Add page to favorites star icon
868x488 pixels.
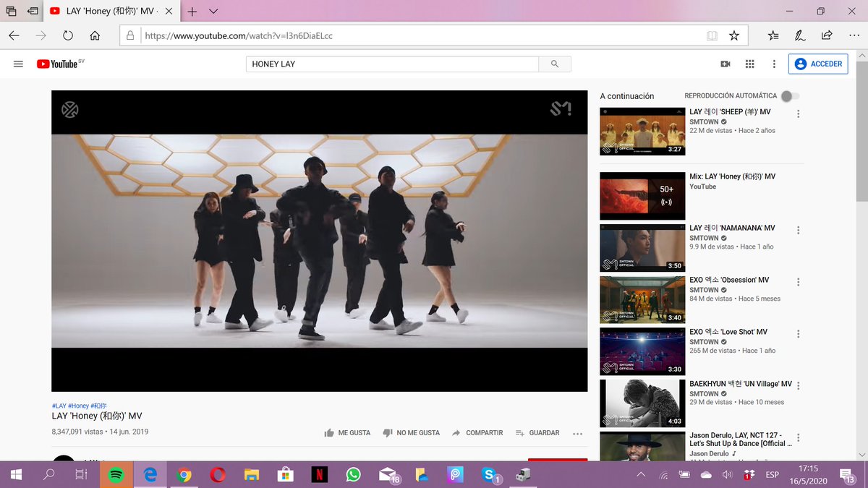tap(734, 35)
